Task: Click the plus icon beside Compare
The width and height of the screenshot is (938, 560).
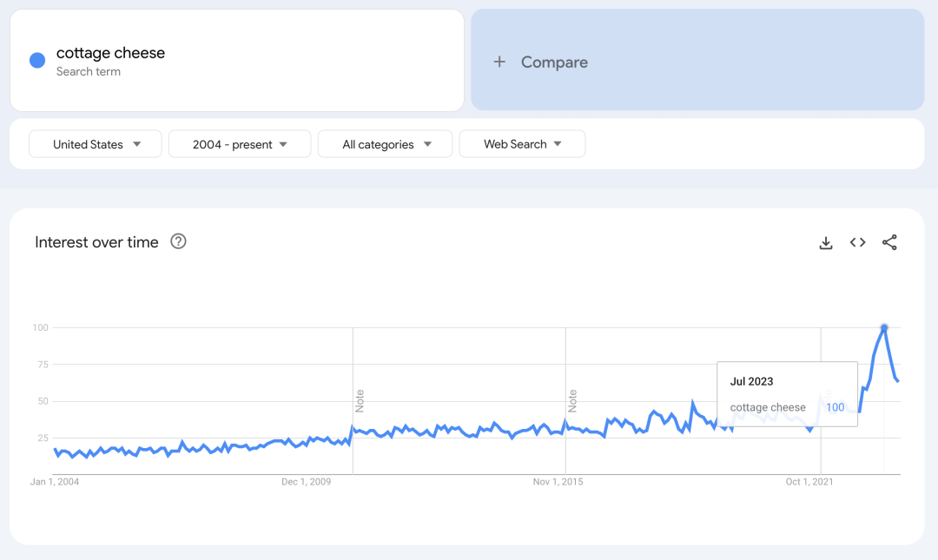Action: (499, 62)
